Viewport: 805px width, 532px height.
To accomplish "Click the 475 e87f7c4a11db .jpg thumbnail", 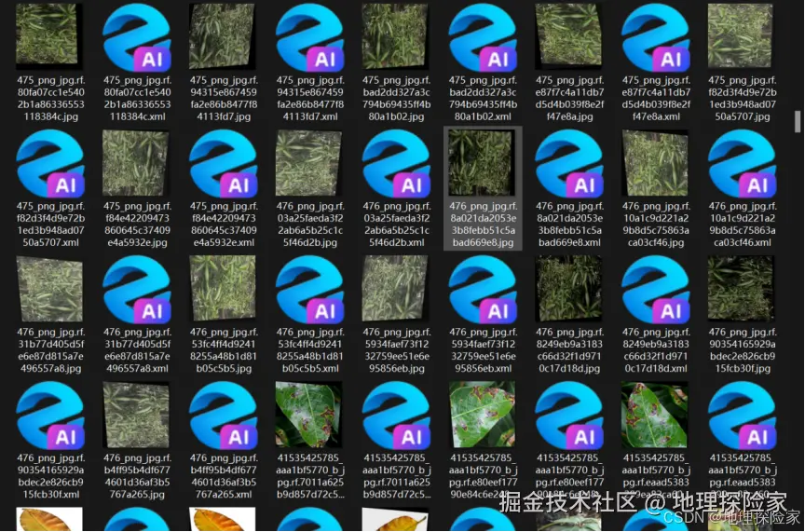I will [x=568, y=36].
